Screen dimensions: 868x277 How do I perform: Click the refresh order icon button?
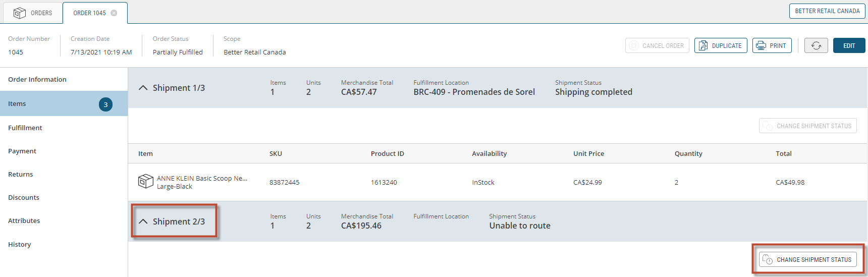point(816,46)
